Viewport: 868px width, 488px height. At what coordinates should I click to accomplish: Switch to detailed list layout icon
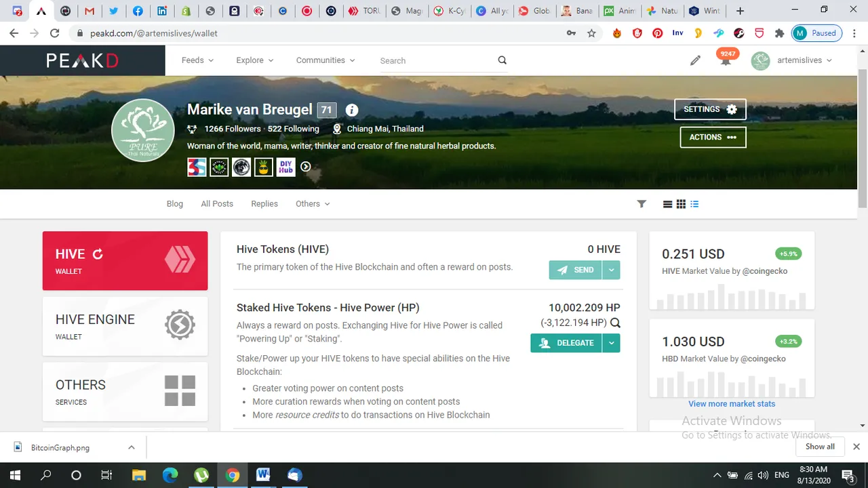click(694, 204)
